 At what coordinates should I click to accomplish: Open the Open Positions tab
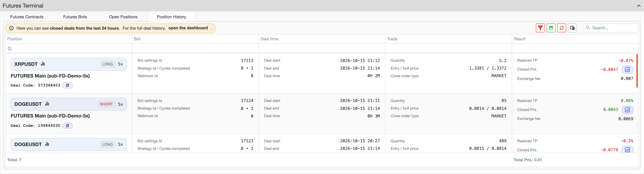pyautogui.click(x=123, y=17)
